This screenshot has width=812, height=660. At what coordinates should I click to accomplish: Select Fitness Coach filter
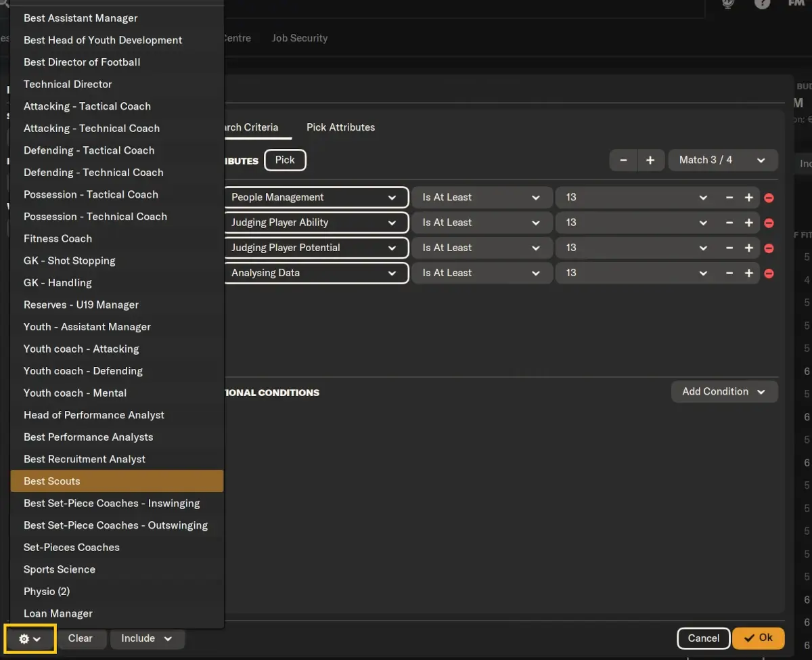[117, 238]
